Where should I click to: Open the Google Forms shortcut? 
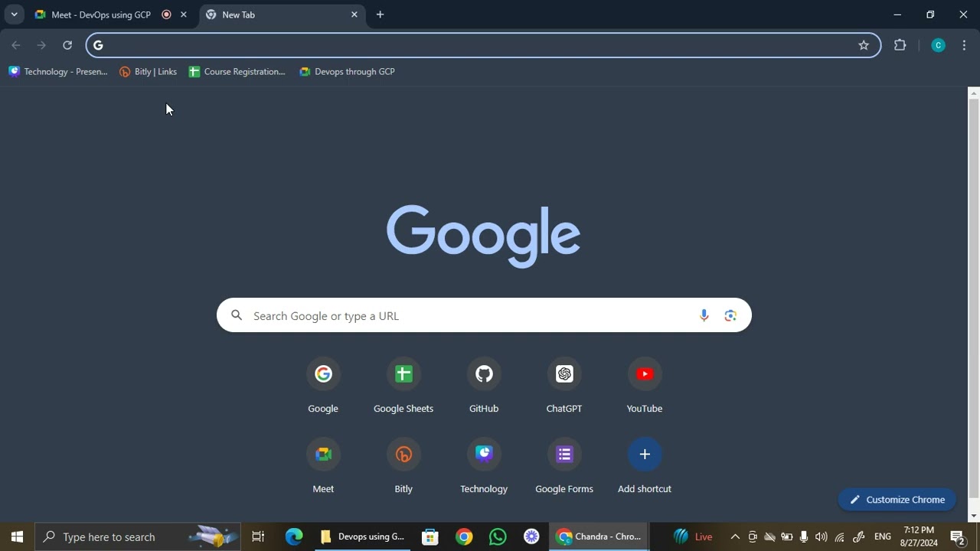click(x=564, y=465)
